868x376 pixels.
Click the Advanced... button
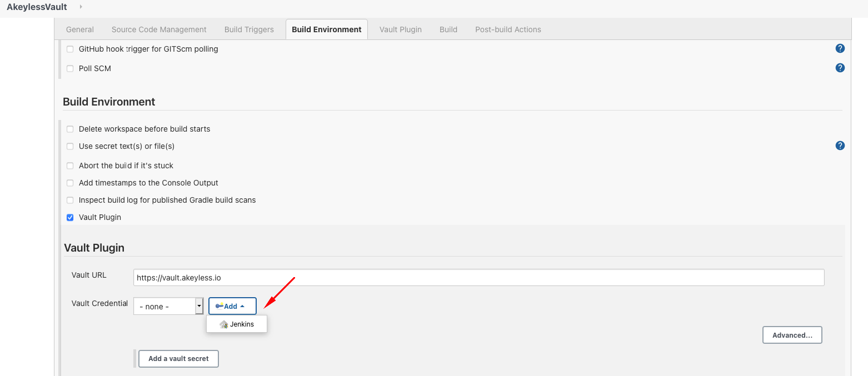792,335
